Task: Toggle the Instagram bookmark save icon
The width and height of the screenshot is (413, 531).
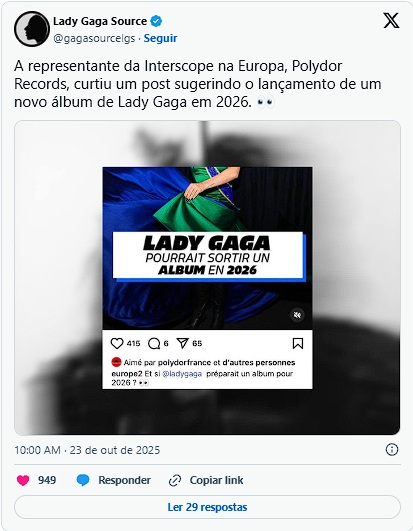Action: pos(298,343)
